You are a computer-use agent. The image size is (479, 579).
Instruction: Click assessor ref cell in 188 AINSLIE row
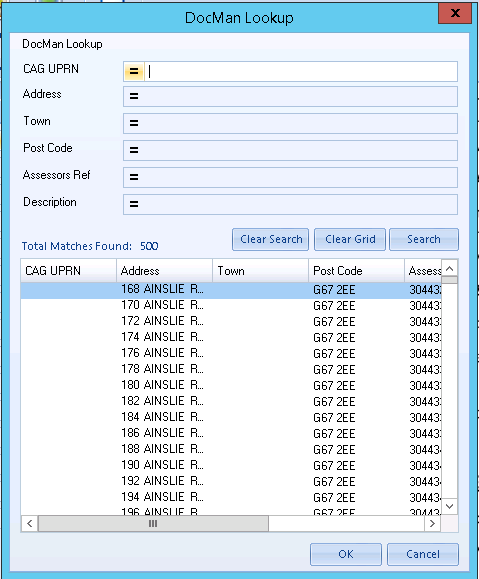pyautogui.click(x=425, y=449)
